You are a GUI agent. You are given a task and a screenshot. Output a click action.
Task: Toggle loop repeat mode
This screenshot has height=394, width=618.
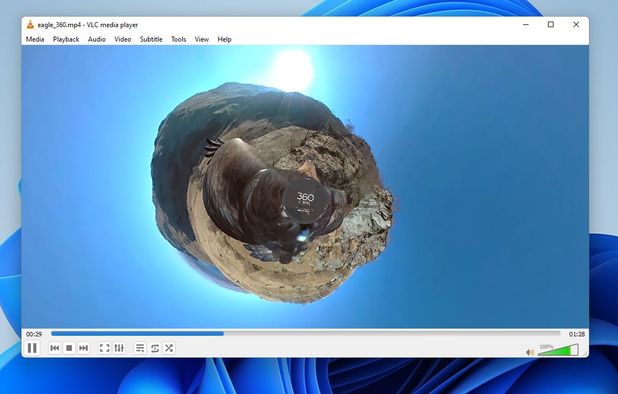[x=154, y=348]
